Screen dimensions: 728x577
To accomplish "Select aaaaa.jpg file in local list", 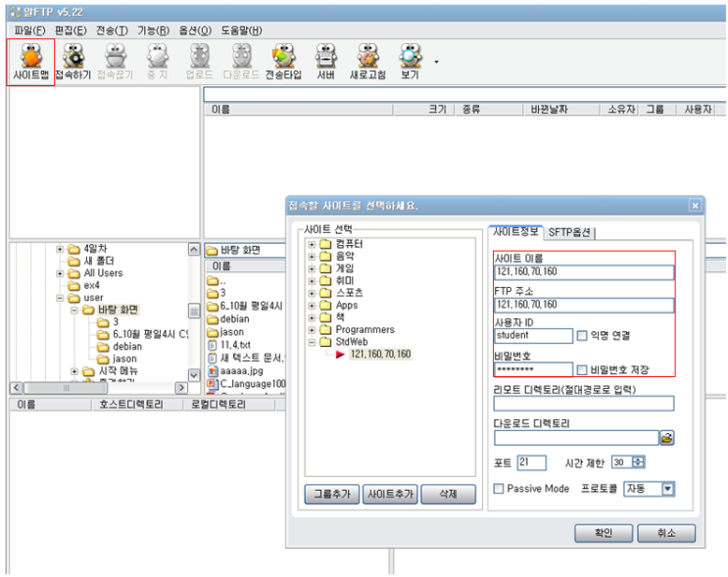I will click(241, 371).
